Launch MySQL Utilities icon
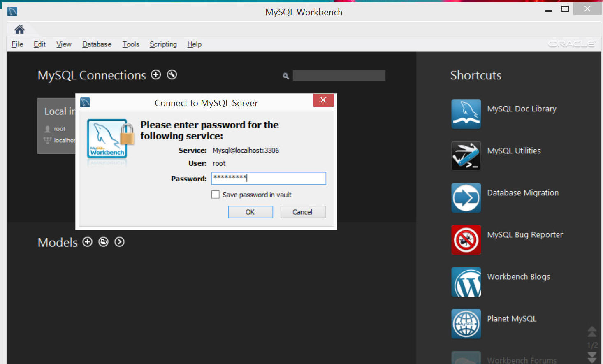The image size is (603, 364). point(466,156)
